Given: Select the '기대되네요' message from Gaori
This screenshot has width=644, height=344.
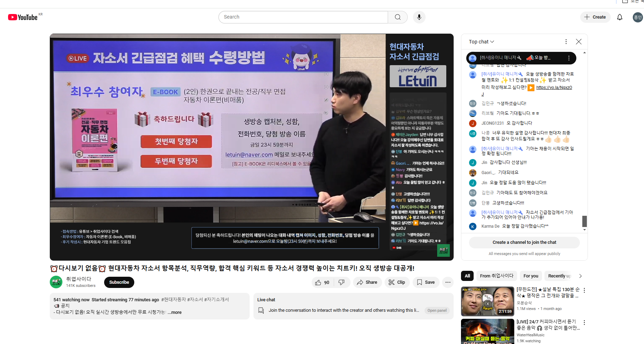Looking at the screenshot, I should [x=508, y=173].
